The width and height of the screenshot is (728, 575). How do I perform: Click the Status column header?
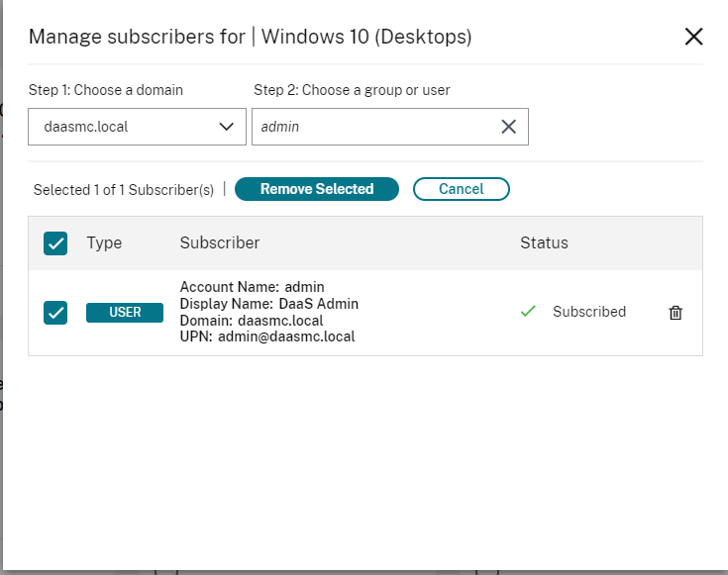coord(544,243)
